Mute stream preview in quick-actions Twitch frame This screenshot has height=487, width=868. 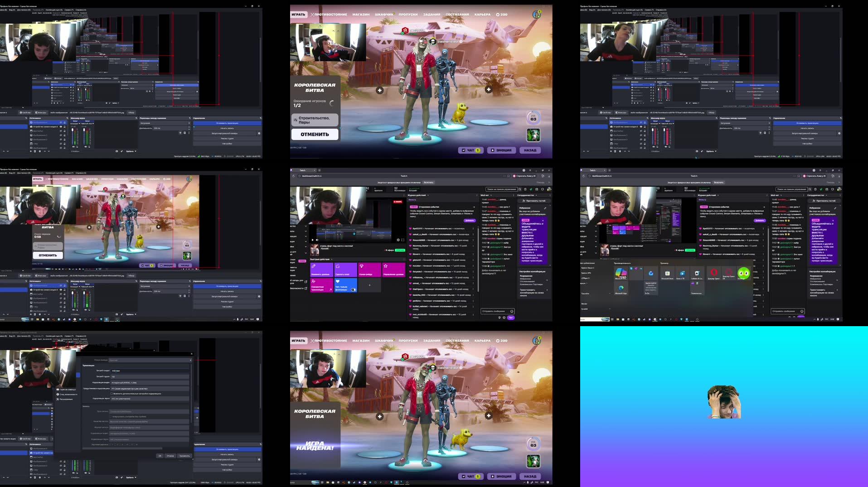click(x=317, y=240)
